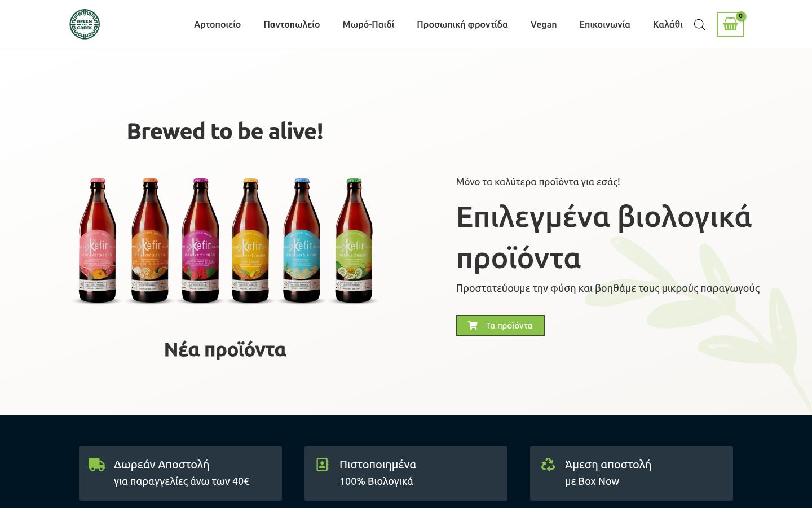
Task: Click the 'με Box Now' text
Action: click(592, 481)
